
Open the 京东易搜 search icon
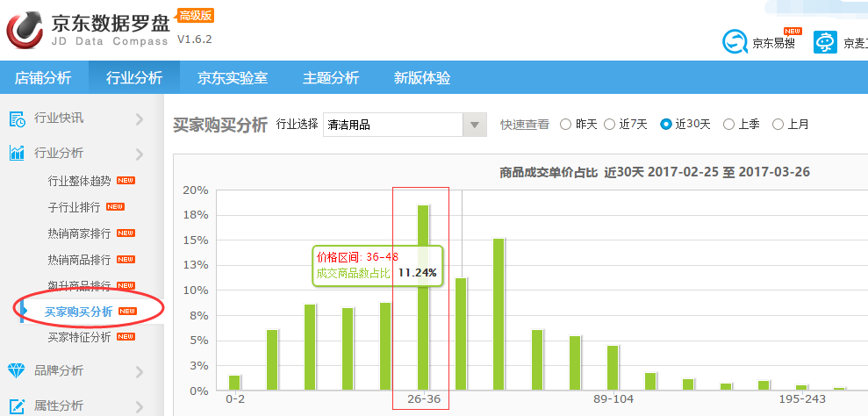735,41
